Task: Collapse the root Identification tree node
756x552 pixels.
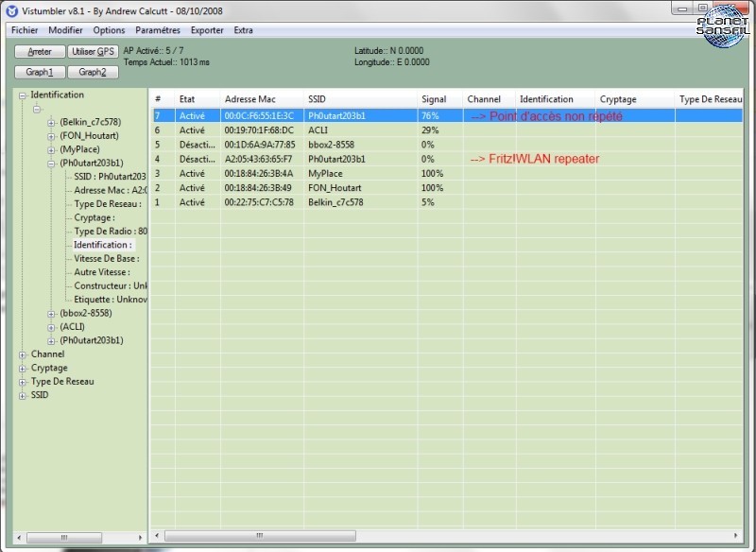Action: pos(22,95)
